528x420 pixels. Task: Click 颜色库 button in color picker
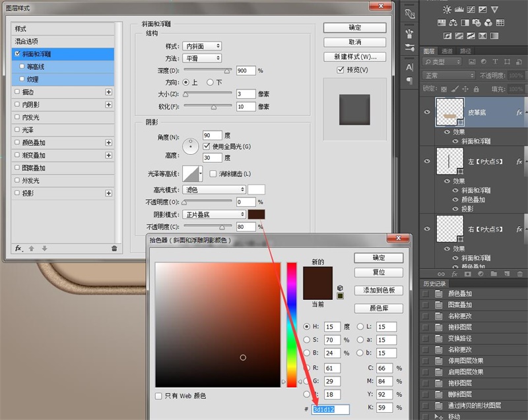coord(378,308)
